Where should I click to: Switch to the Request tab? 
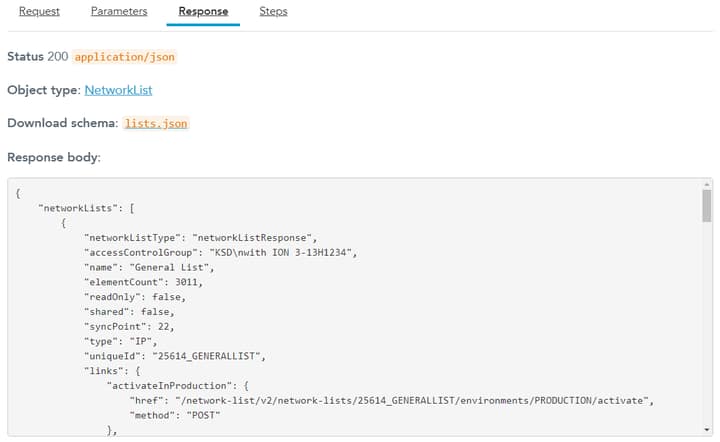(39, 12)
